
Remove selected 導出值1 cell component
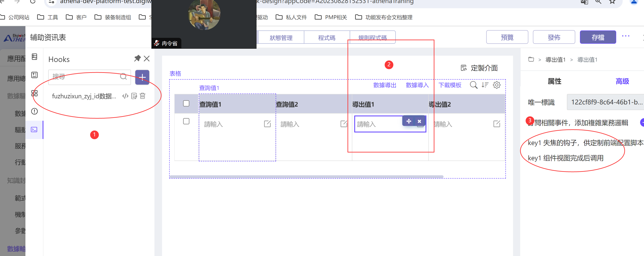pyautogui.click(x=419, y=121)
